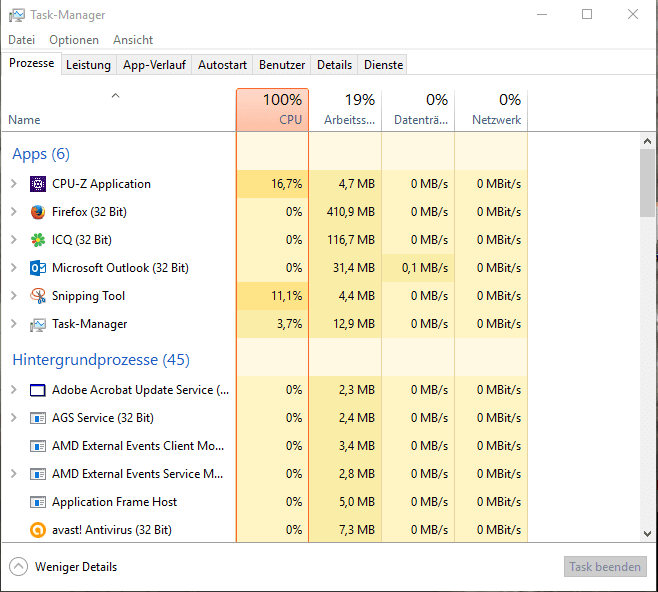Screen dimensions: 658x592
Task: Expand the Task-Manager process row
Action: point(14,324)
